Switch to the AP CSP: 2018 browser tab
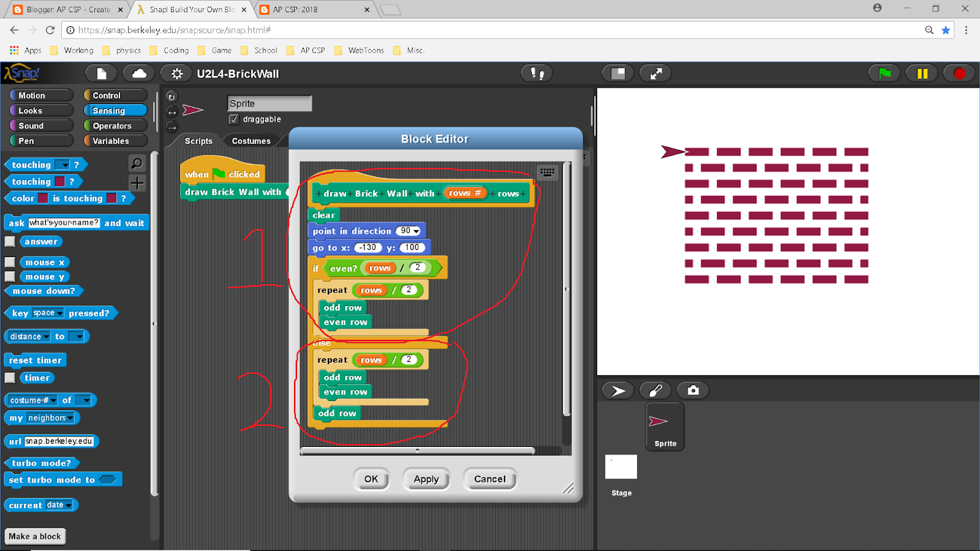980x551 pixels. [x=314, y=9]
